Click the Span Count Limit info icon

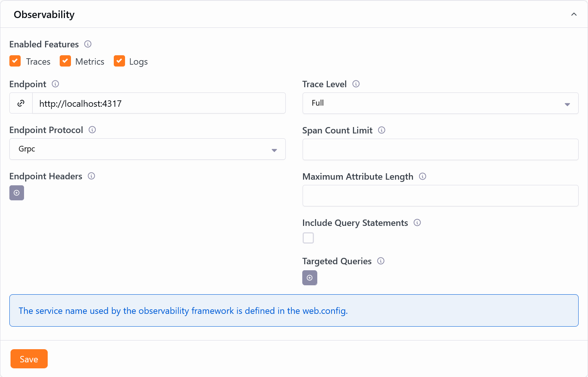coord(381,130)
